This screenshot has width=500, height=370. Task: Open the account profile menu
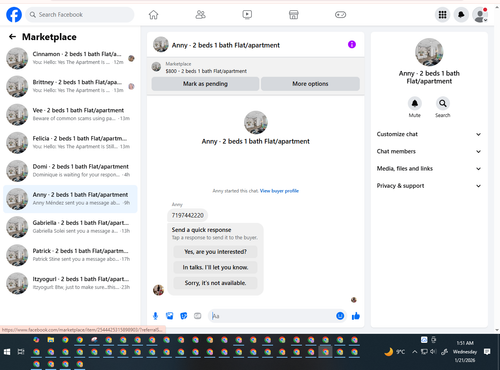(480, 15)
